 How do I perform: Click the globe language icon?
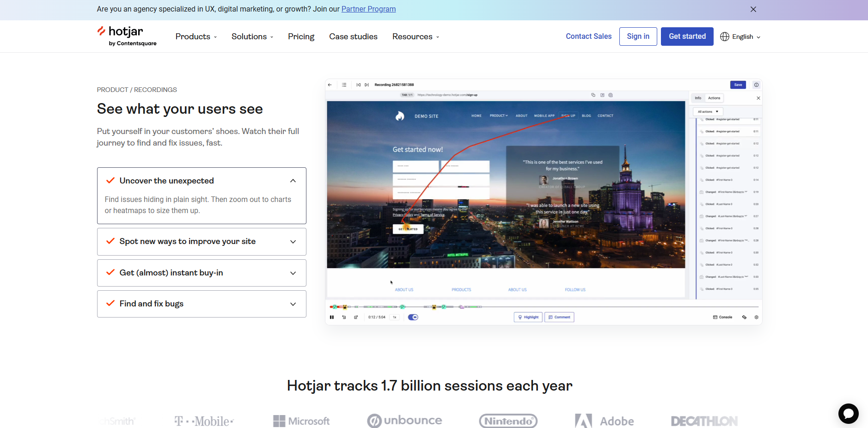725,37
